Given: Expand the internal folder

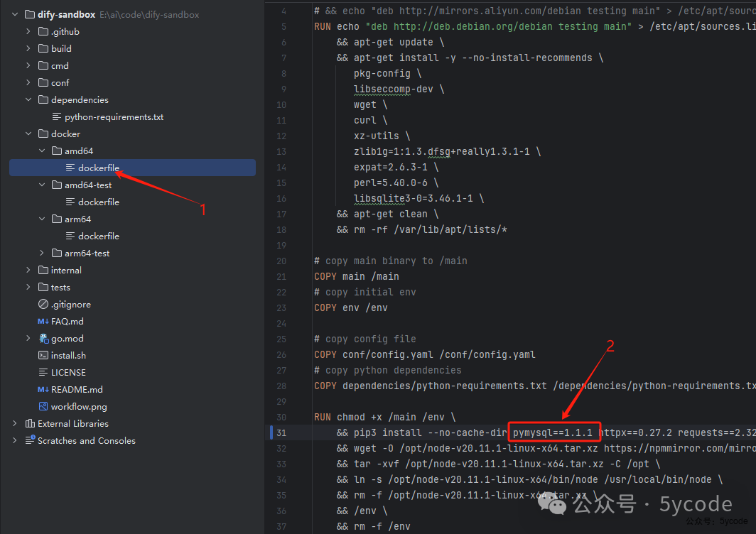Looking at the screenshot, I should pyautogui.click(x=28, y=271).
